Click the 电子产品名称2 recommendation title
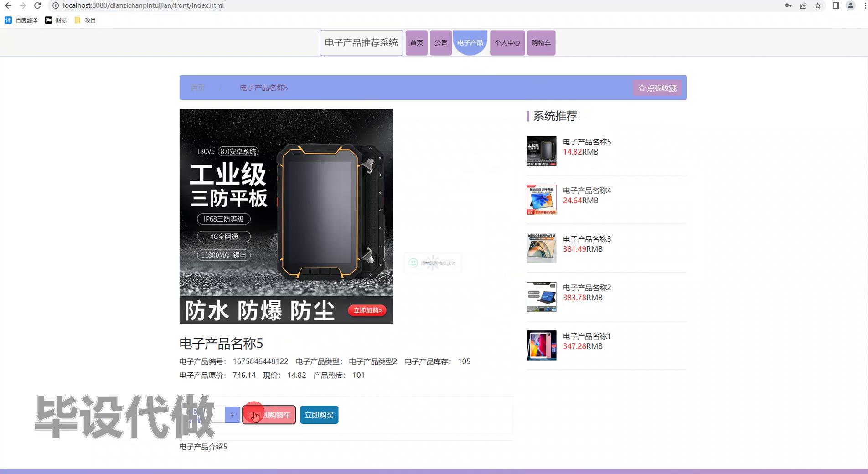Screen dimensions: 868x474 [x=587, y=288]
